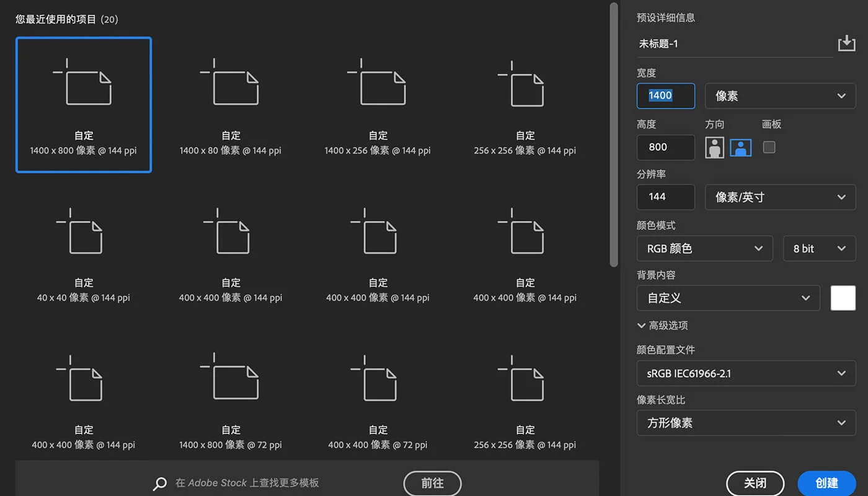
Task: Click the save preset download icon
Action: point(846,43)
